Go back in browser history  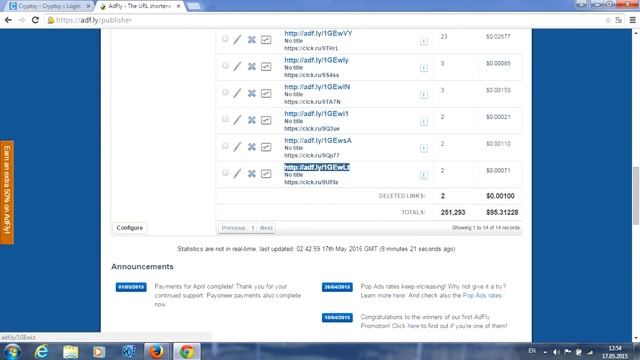[x=8, y=20]
